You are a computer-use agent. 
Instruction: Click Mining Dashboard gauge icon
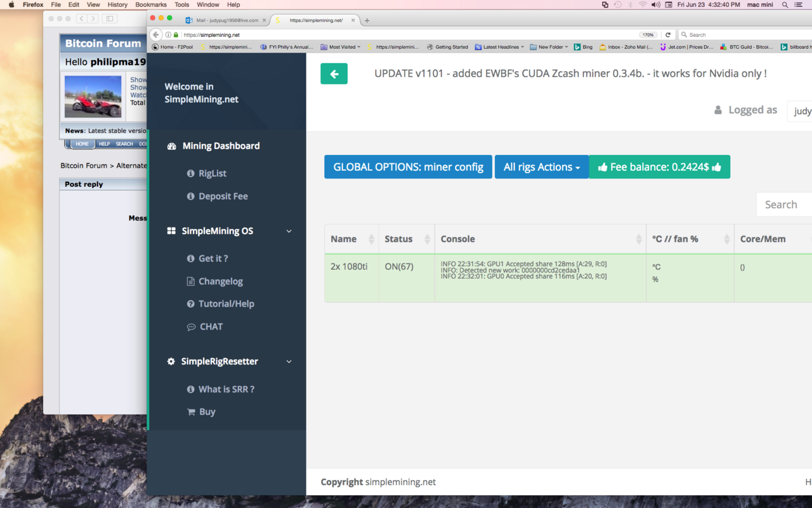[171, 146]
